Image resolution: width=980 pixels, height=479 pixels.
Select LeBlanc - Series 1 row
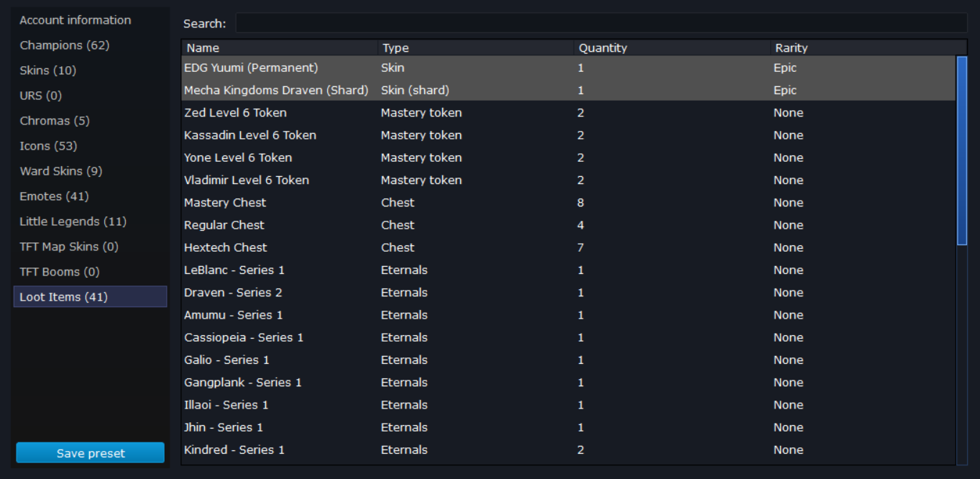coord(569,270)
